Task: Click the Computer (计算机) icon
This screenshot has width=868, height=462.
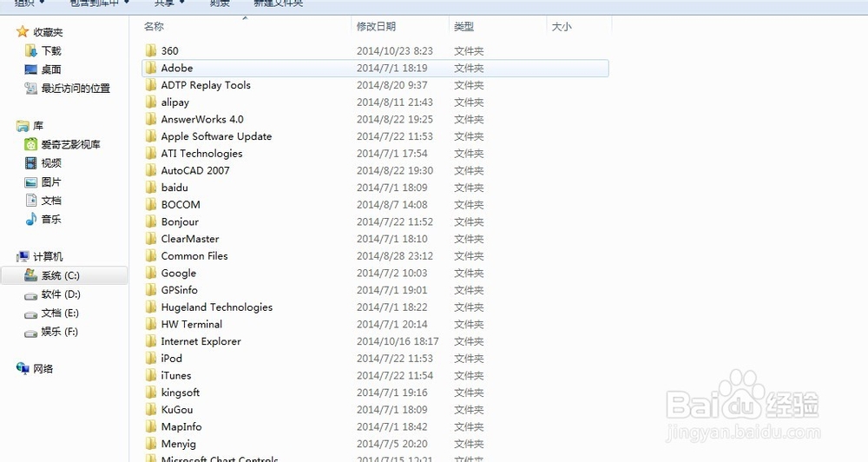Action: [23, 256]
